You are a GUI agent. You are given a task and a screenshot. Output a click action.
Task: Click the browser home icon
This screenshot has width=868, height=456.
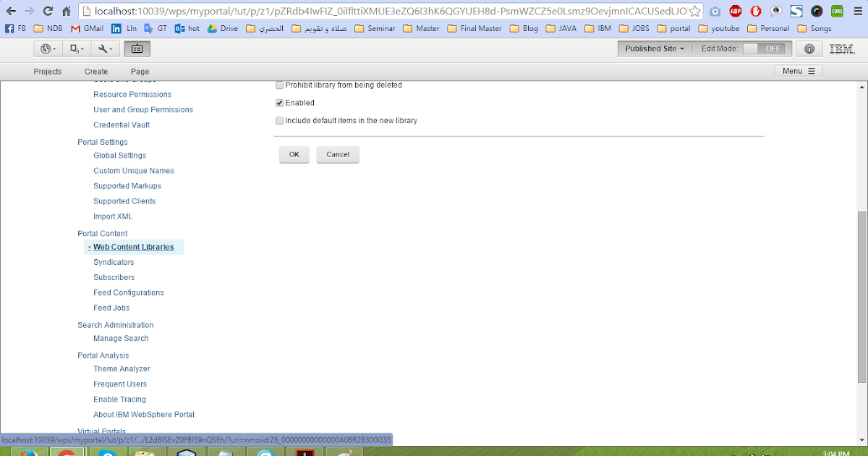click(x=66, y=11)
